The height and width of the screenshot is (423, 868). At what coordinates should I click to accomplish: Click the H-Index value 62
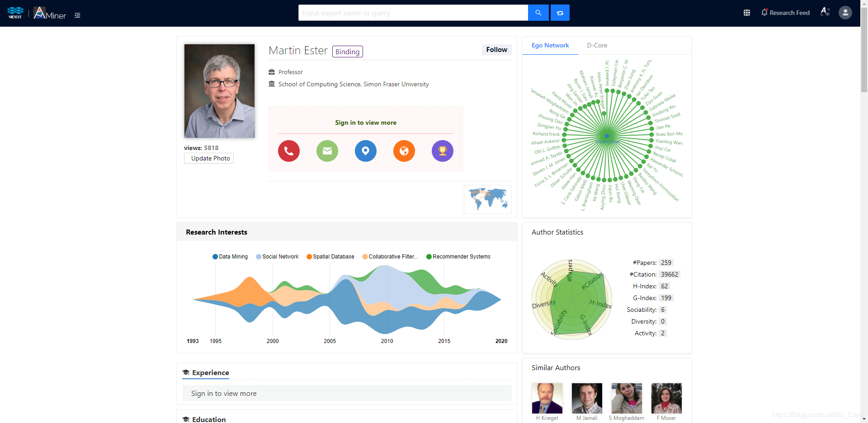[664, 286]
